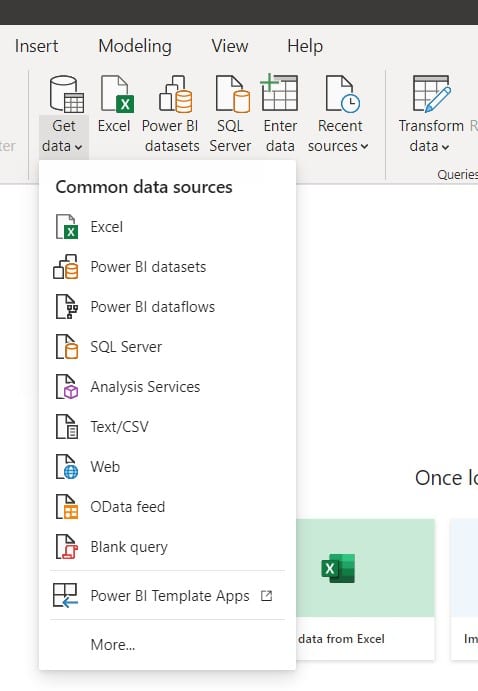Click the Excel ribbon icon

(x=116, y=94)
